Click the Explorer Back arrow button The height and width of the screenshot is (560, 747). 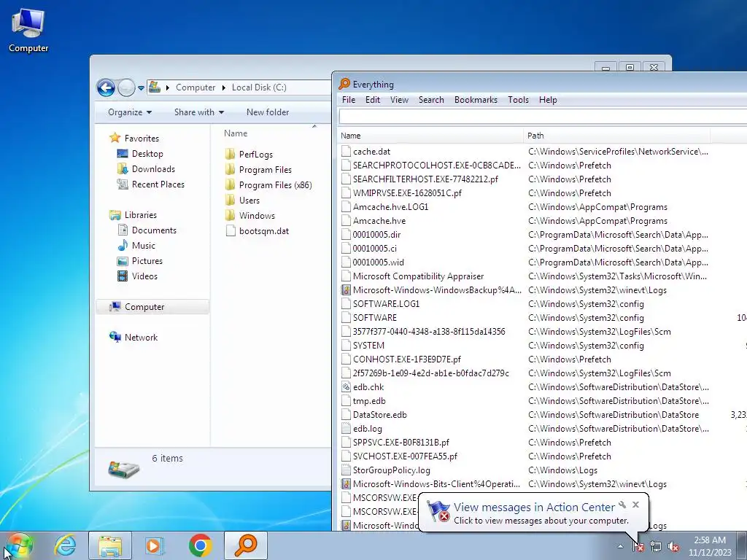(106, 87)
